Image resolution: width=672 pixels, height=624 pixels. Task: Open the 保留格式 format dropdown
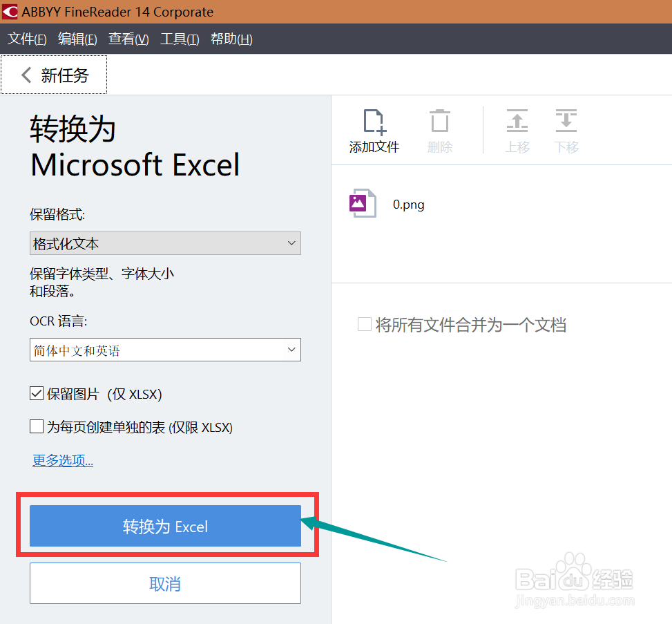[165, 243]
